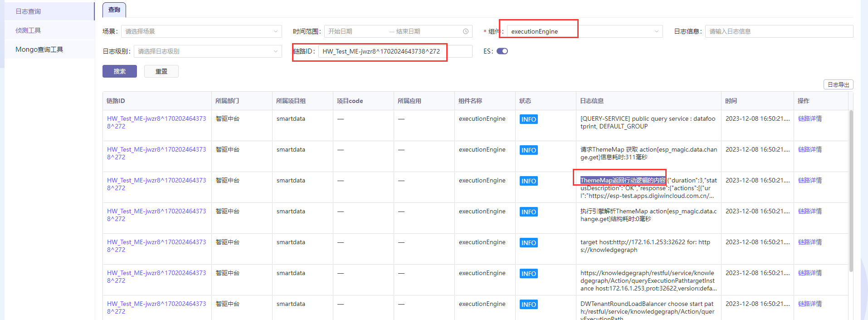
Task: Click the 日志信息 column header
Action: pyautogui.click(x=592, y=101)
